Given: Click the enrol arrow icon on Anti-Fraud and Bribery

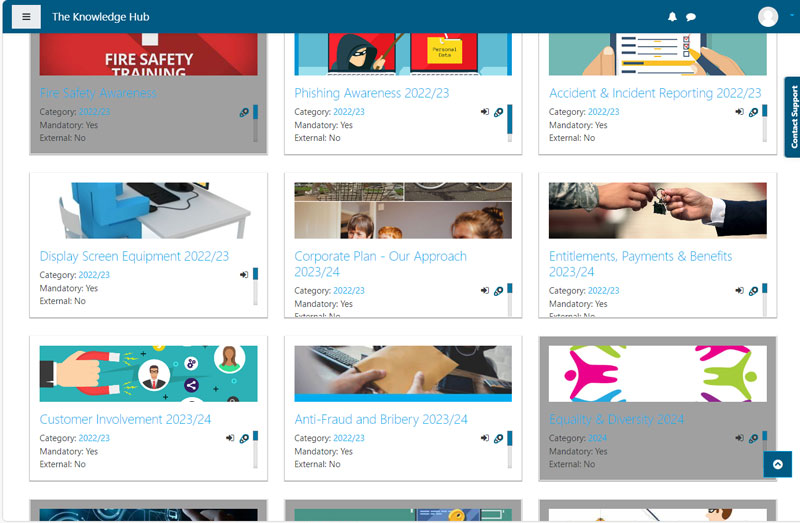Looking at the screenshot, I should pyautogui.click(x=485, y=438).
